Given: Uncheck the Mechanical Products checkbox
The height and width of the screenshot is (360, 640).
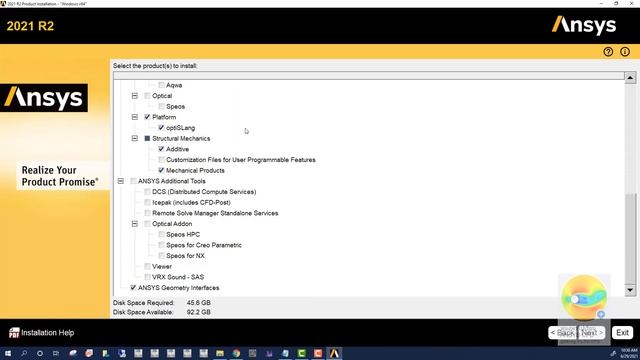Looking at the screenshot, I should [x=161, y=170].
